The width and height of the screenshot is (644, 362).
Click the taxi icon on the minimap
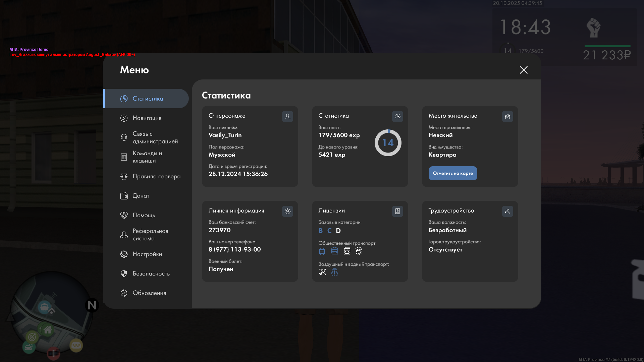click(x=76, y=345)
